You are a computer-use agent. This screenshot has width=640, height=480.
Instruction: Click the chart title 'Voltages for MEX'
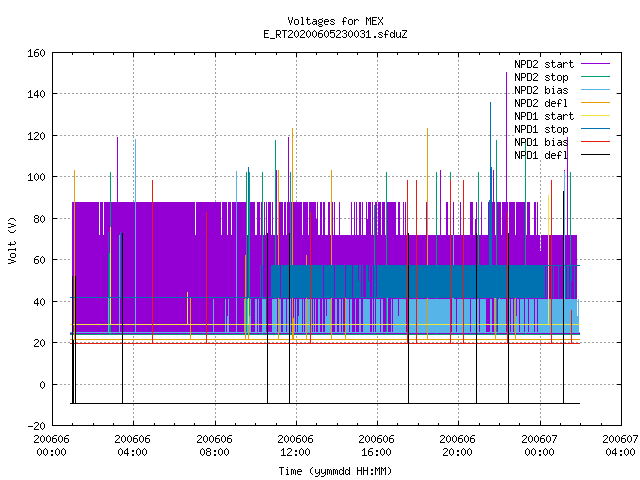click(x=335, y=21)
